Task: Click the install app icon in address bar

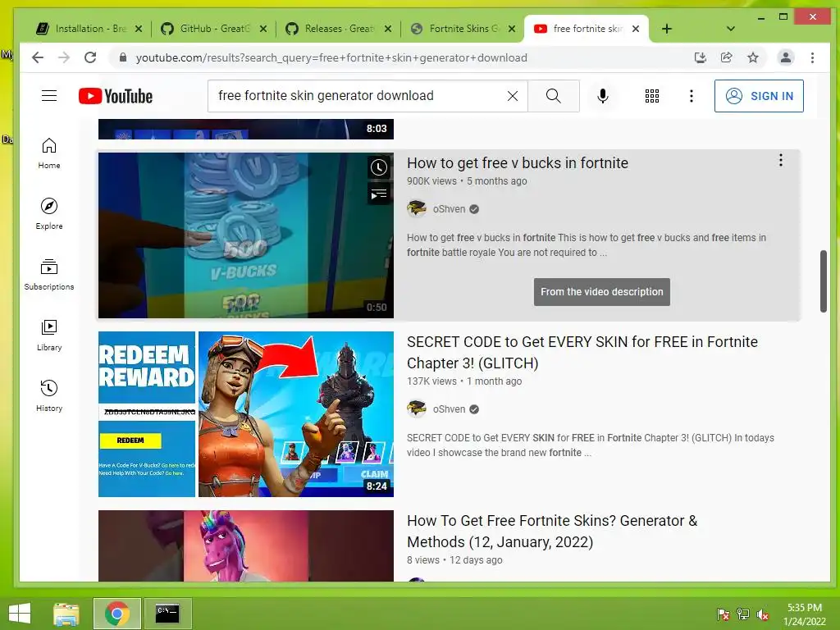Action: 701,58
